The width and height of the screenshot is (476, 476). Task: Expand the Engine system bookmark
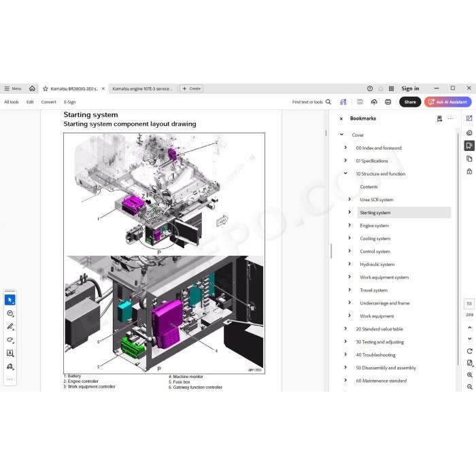350,225
